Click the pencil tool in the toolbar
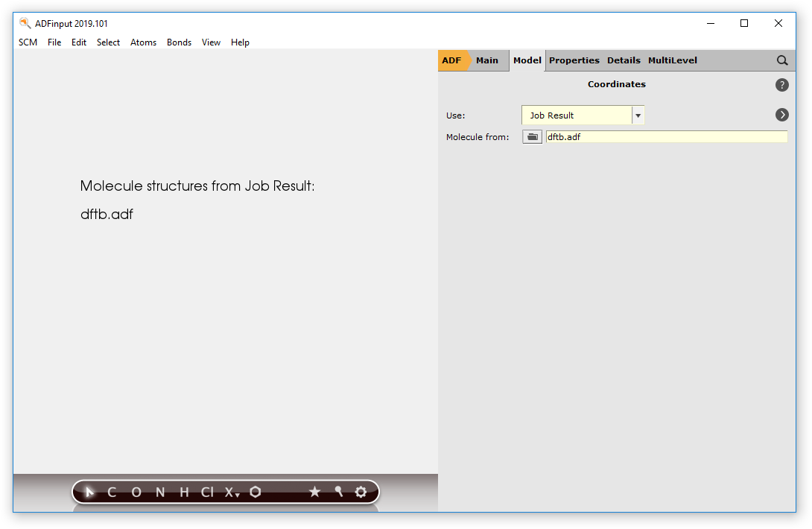812x529 pixels. point(338,492)
